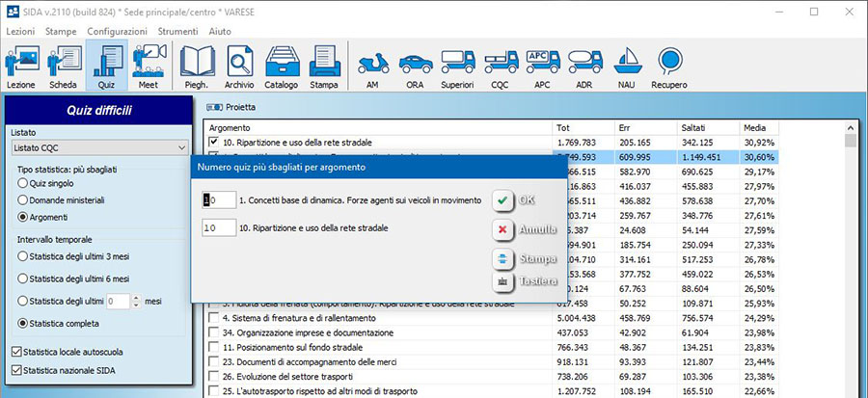This screenshot has width=868, height=398.
Task: Open the Configurazioni menu
Action: pyautogui.click(x=117, y=32)
